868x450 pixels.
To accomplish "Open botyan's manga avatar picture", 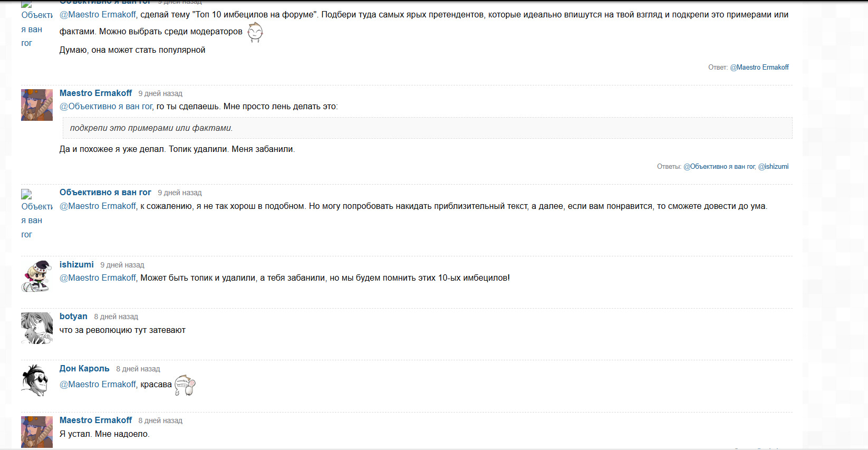I will pyautogui.click(x=37, y=328).
